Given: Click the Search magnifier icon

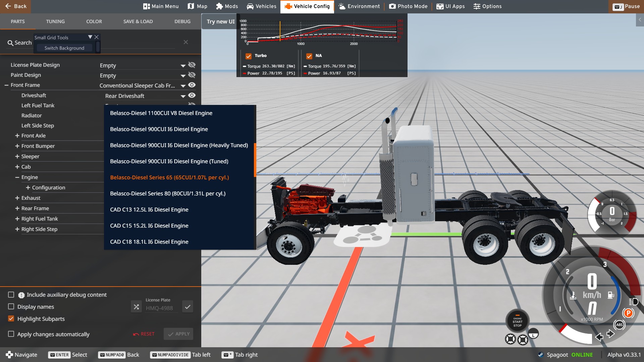Looking at the screenshot, I should [10, 43].
